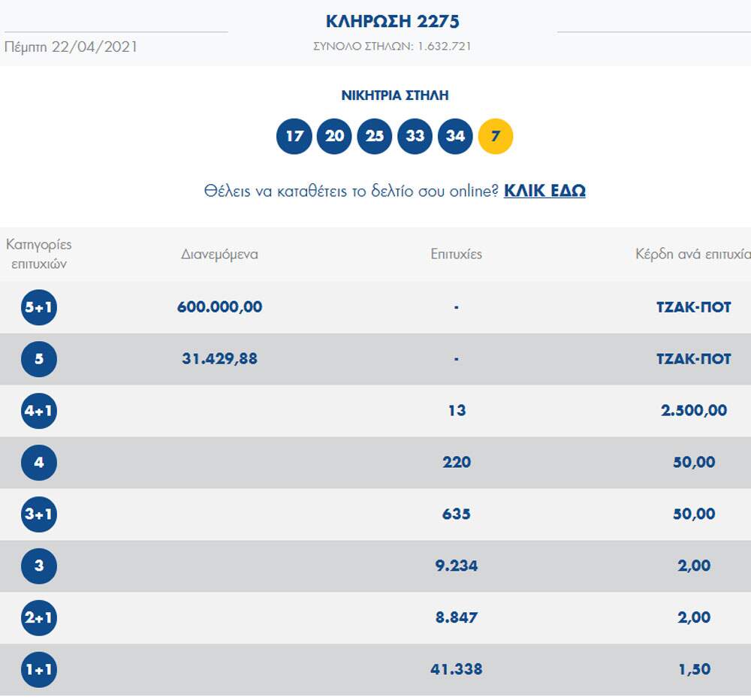Select the 600.000,00 distributed amount
The image size is (751, 700).
[x=219, y=307]
